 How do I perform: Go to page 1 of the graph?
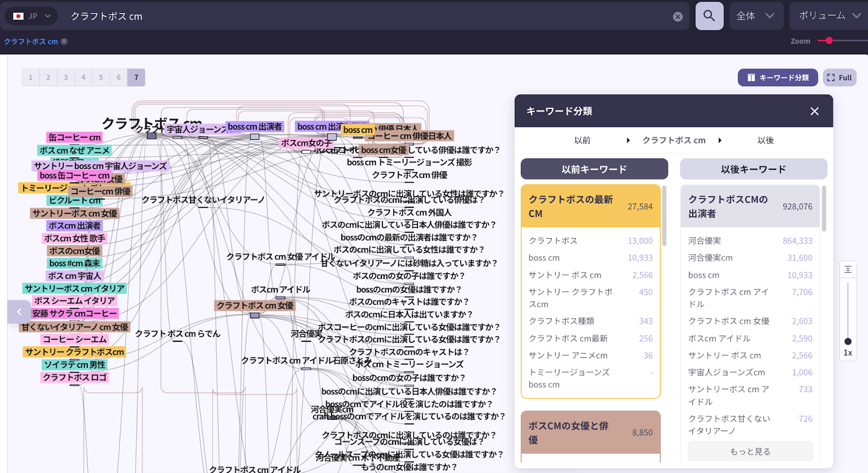click(30, 78)
